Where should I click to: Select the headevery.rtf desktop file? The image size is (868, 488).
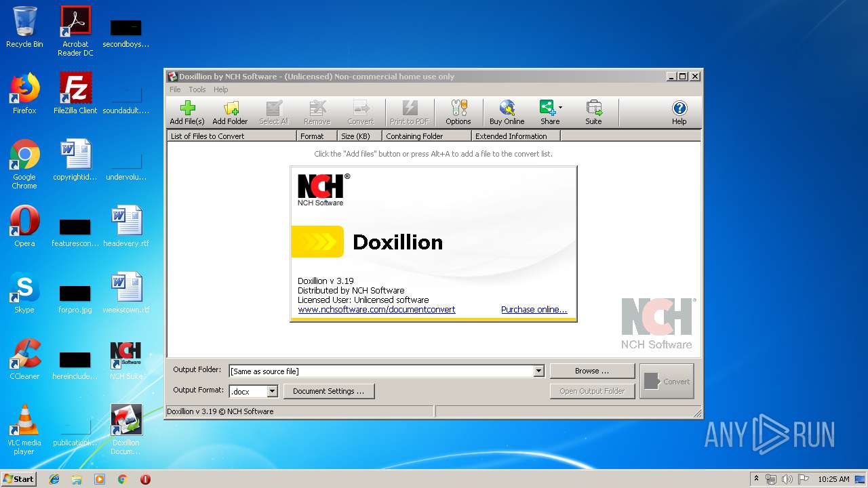tap(126, 226)
